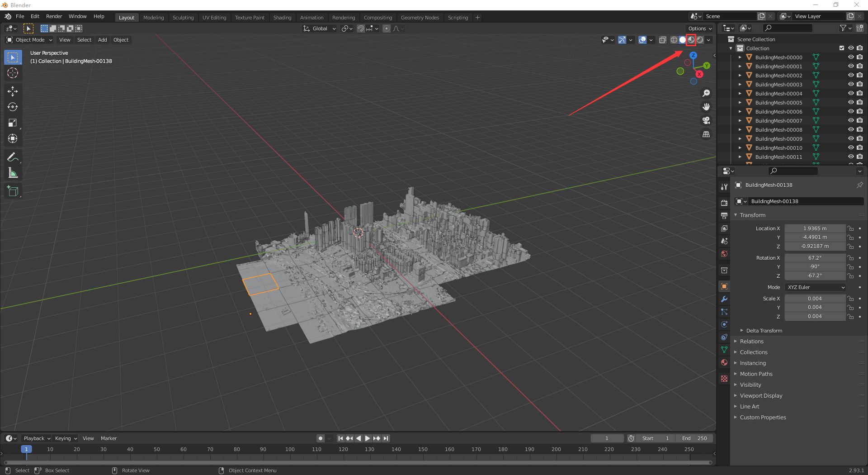The image size is (868, 475).
Task: Lock the Location X value
Action: point(850,228)
